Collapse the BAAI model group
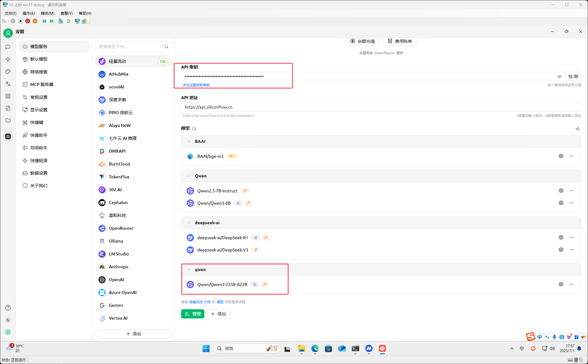 (x=189, y=141)
